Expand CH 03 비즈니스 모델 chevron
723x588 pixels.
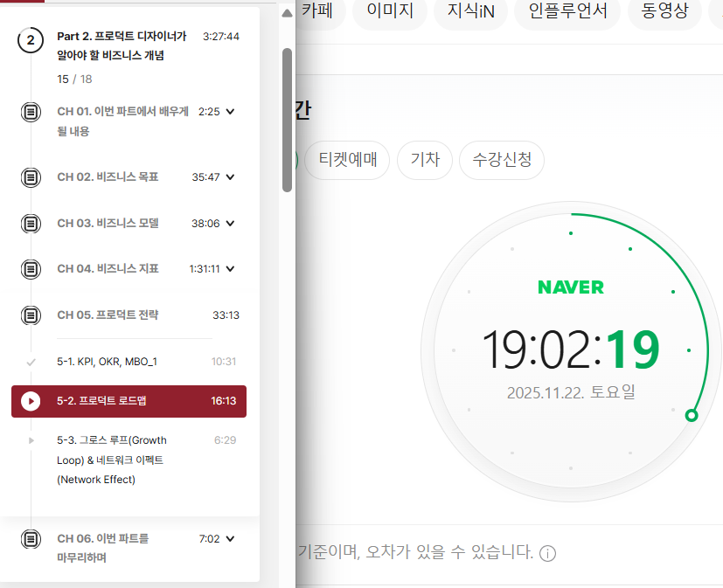231,224
